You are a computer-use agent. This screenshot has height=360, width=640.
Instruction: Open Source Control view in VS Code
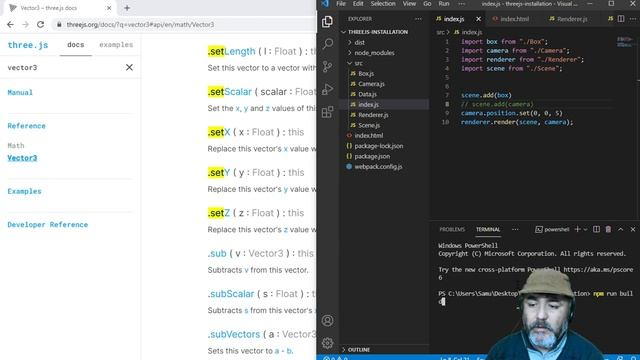point(327,66)
